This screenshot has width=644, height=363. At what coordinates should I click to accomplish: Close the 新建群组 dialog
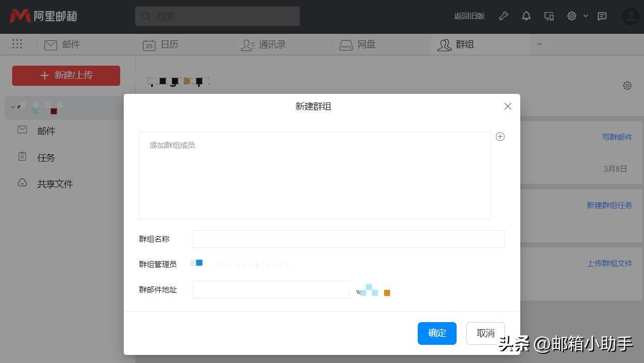508,106
